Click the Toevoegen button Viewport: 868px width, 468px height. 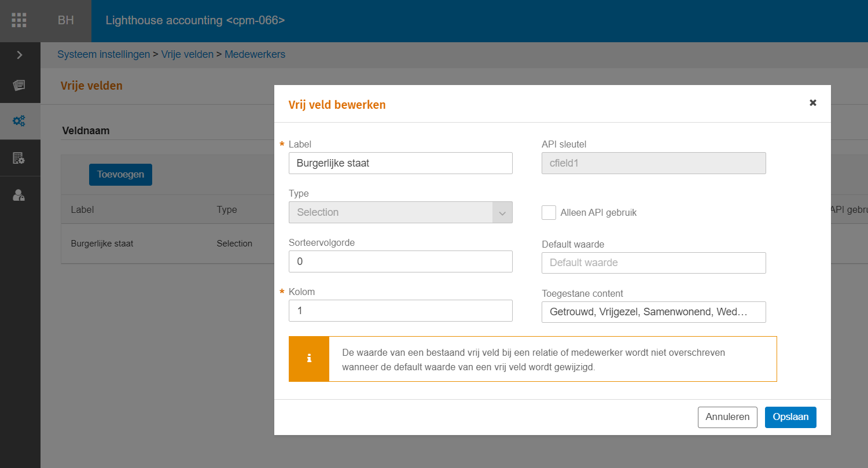tap(120, 175)
